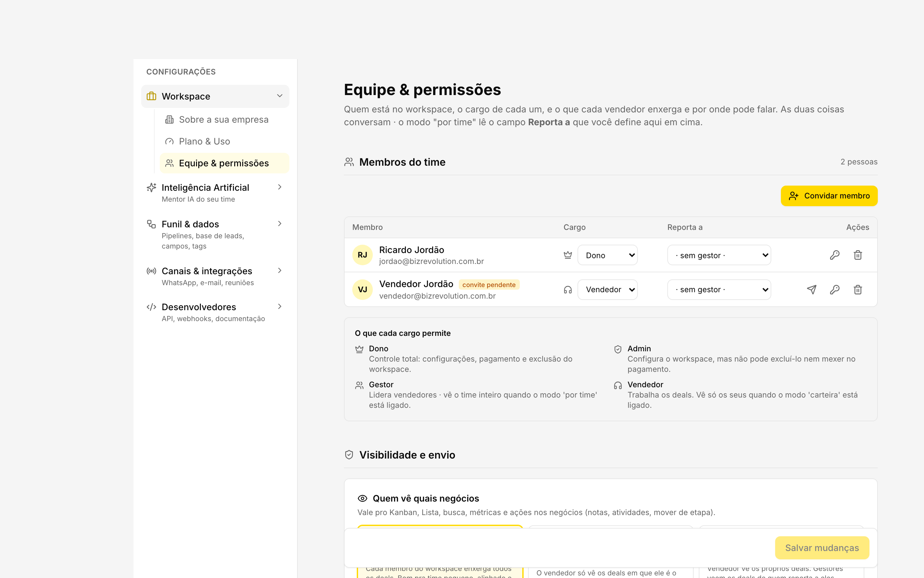
Task: Open Plano & Uso page
Action: [x=225, y=141]
